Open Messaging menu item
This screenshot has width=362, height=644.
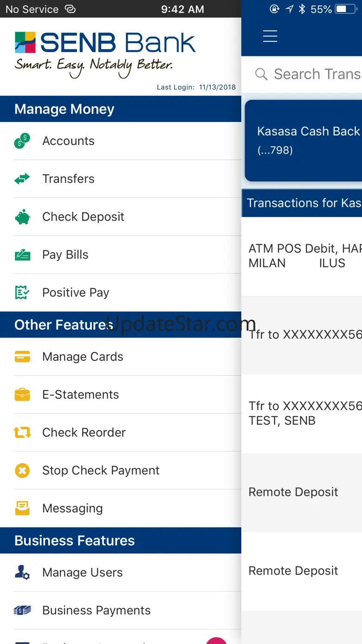click(x=121, y=508)
